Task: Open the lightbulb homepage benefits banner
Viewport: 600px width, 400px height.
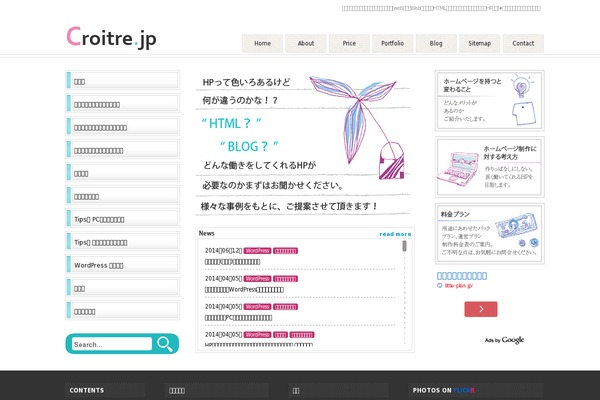Action: pos(490,101)
